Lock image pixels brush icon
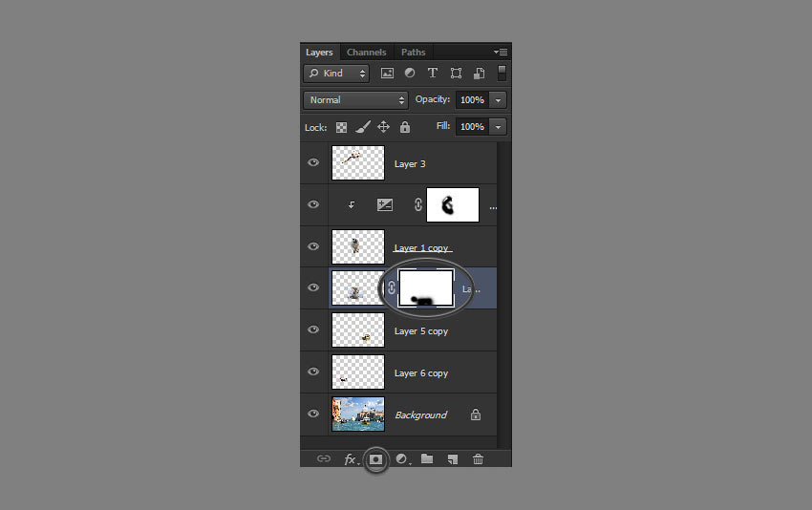Viewport: 812px width, 510px height. coord(363,127)
